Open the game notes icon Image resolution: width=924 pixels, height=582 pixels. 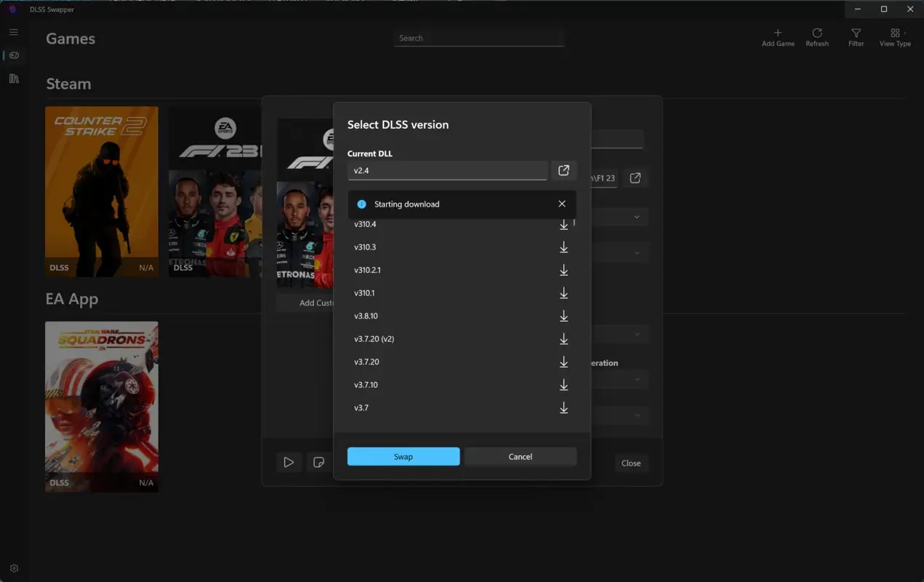click(318, 462)
